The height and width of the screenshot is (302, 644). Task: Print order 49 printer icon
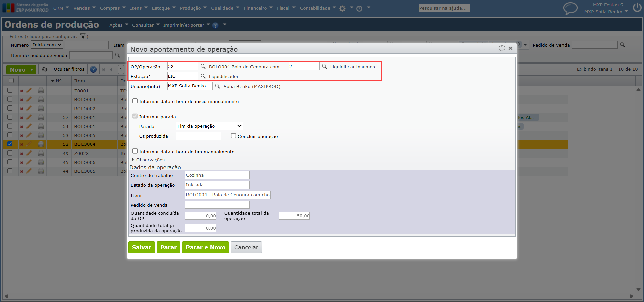(41, 153)
